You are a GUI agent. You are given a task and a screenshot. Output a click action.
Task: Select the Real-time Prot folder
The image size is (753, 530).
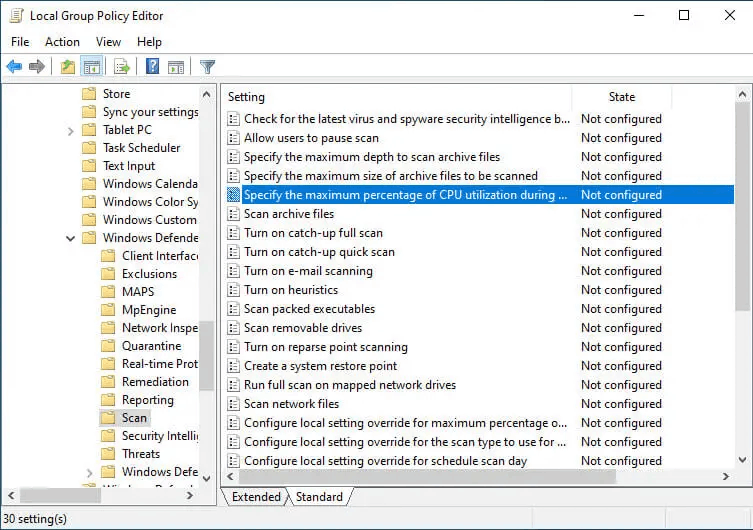(159, 364)
